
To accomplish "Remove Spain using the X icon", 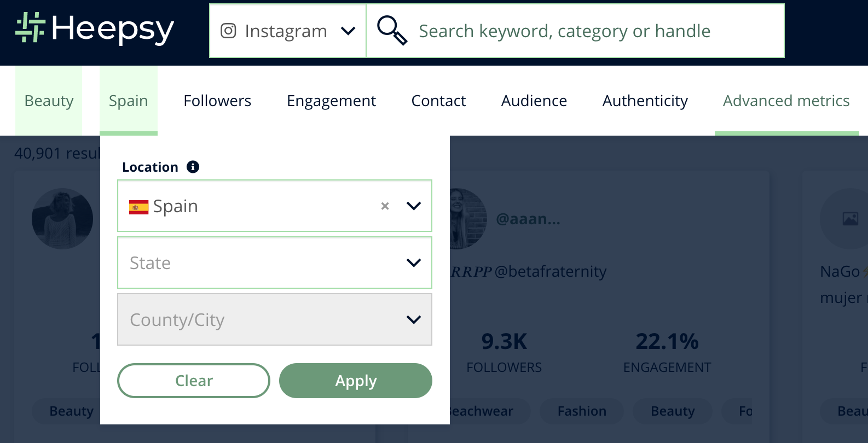I will click(x=385, y=206).
